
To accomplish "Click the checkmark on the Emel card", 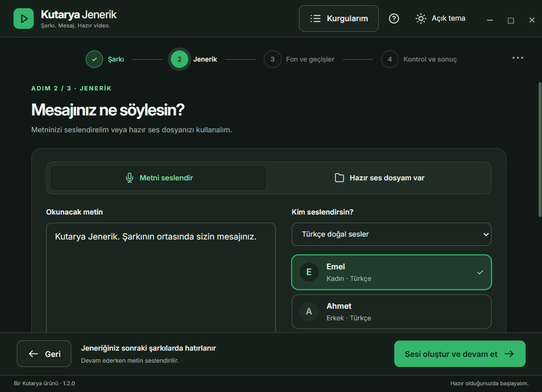I will click(480, 272).
